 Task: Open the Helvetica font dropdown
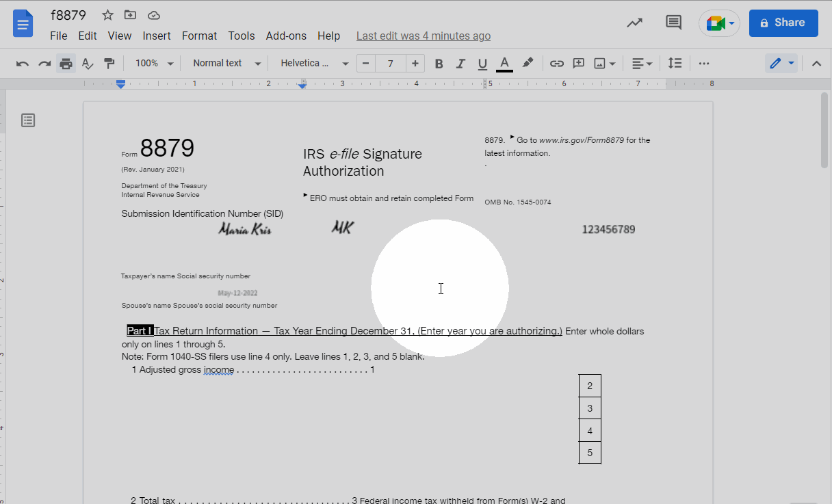click(314, 64)
